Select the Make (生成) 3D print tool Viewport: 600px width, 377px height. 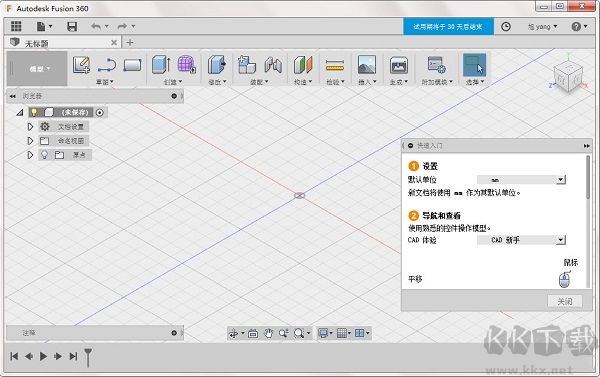[x=399, y=65]
